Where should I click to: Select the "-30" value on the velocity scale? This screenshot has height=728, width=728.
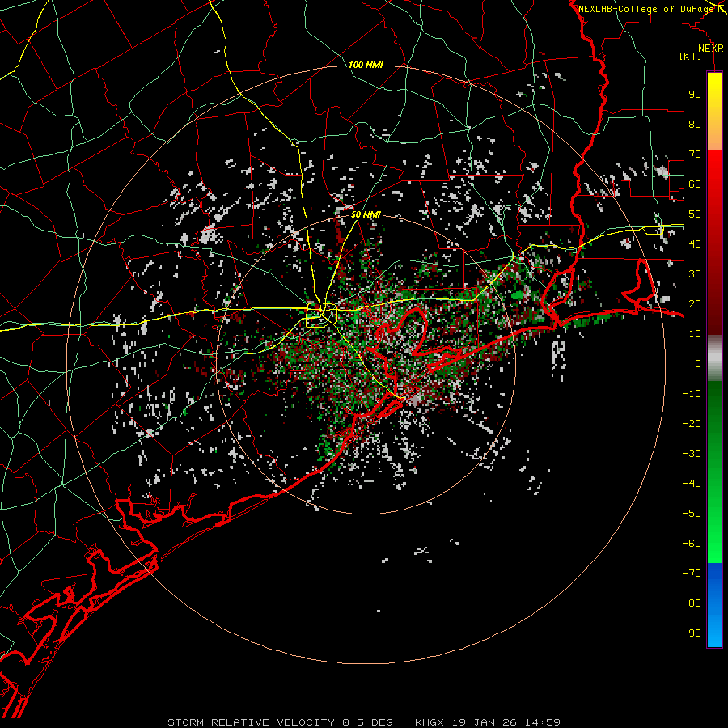click(x=692, y=454)
